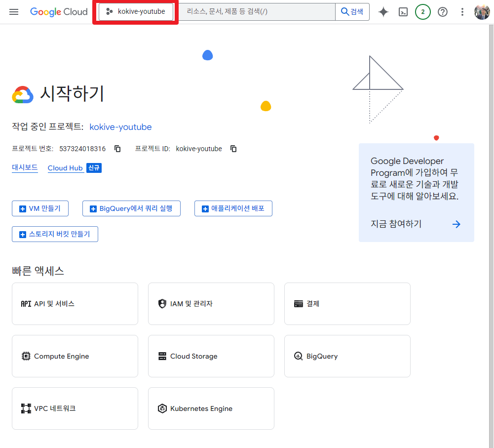
Task: Click the 검색 search button
Action: pyautogui.click(x=352, y=11)
